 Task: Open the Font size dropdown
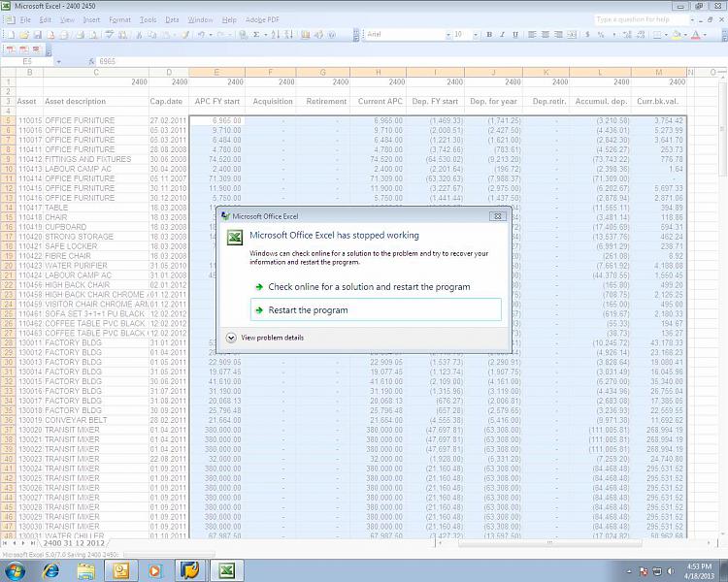[x=476, y=35]
